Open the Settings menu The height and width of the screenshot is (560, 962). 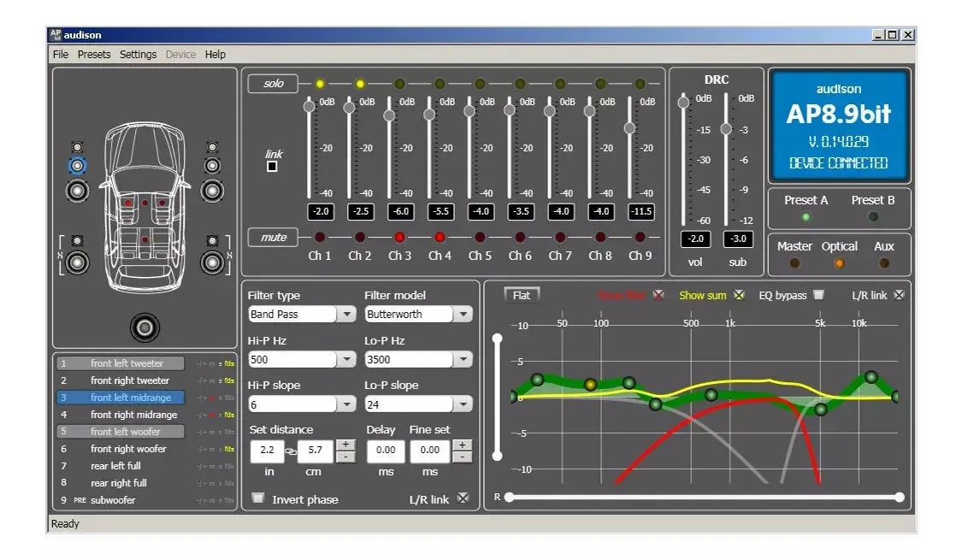(138, 54)
